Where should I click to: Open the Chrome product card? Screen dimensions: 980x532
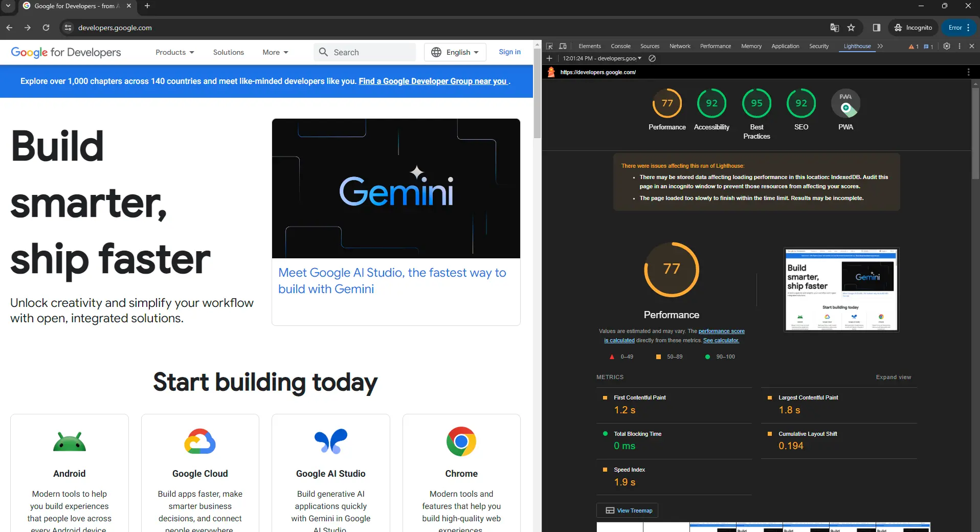pyautogui.click(x=461, y=473)
